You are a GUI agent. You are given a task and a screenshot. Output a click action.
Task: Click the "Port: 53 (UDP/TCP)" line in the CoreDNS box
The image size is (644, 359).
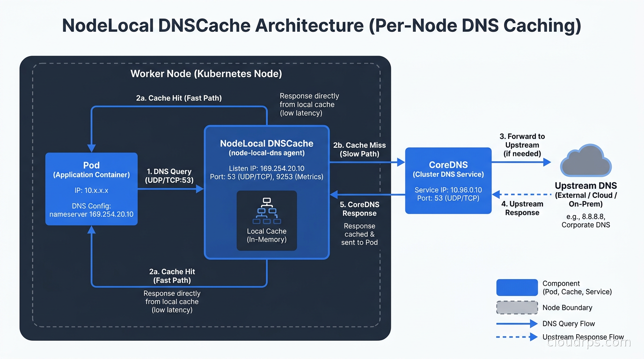pos(448,199)
